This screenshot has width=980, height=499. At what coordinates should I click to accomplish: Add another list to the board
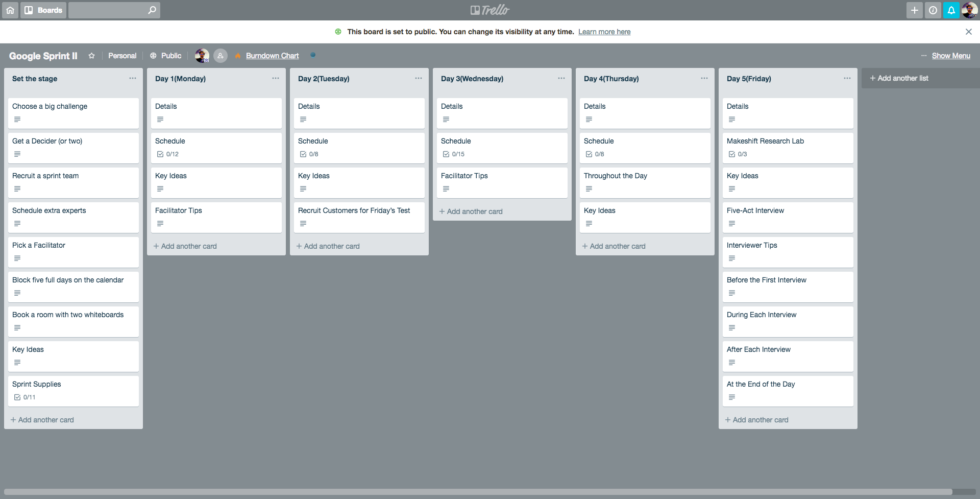(921, 78)
